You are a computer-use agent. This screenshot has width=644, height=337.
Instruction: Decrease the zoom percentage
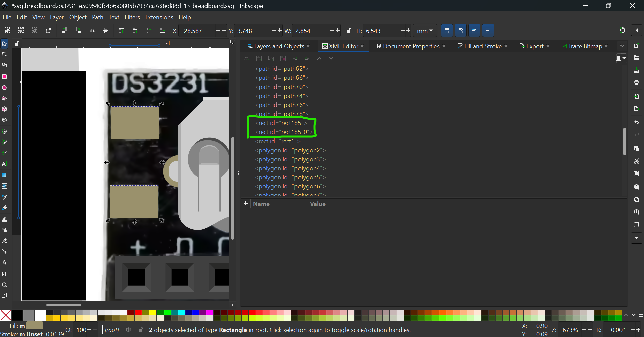(584, 330)
